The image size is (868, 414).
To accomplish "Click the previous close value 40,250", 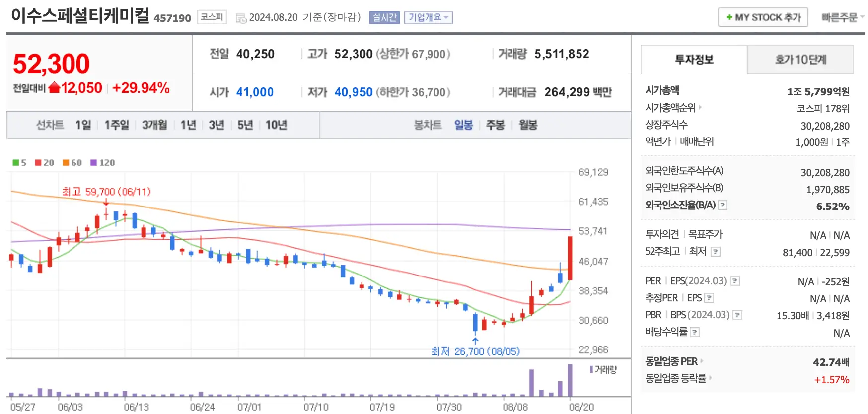I will point(255,54).
